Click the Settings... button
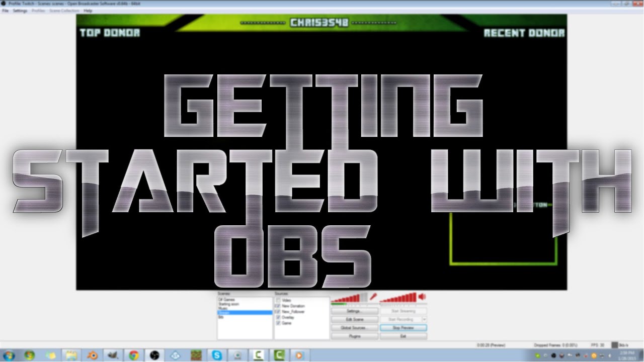 point(355,311)
